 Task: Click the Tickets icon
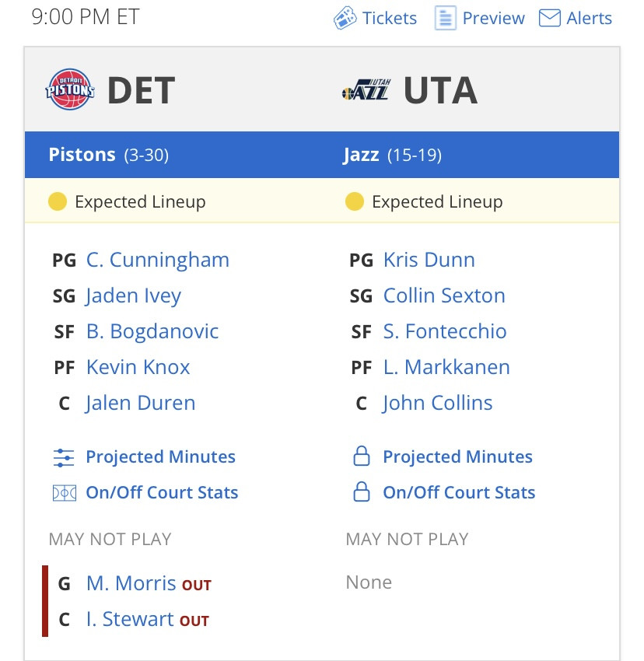click(345, 18)
